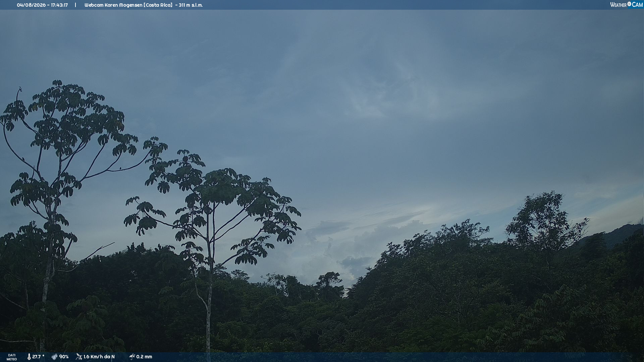Select the 311 m s.l.m. altitude text
Image resolution: width=644 pixels, height=362 pixels.
191,5
